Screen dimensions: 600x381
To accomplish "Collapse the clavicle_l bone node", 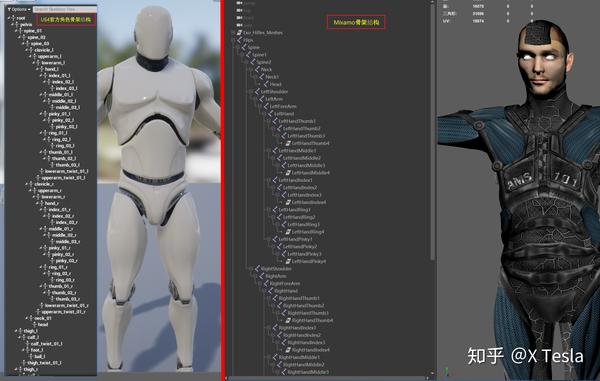I will (x=27, y=50).
